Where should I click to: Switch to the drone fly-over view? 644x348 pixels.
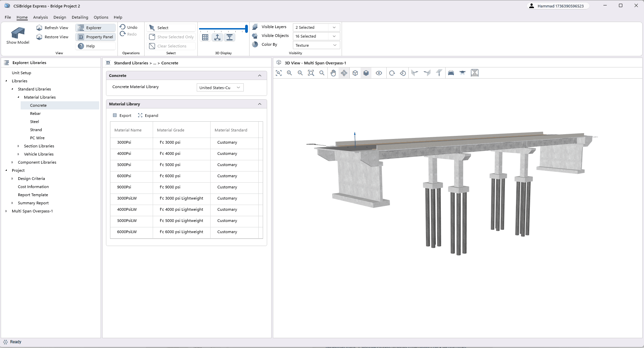click(463, 73)
